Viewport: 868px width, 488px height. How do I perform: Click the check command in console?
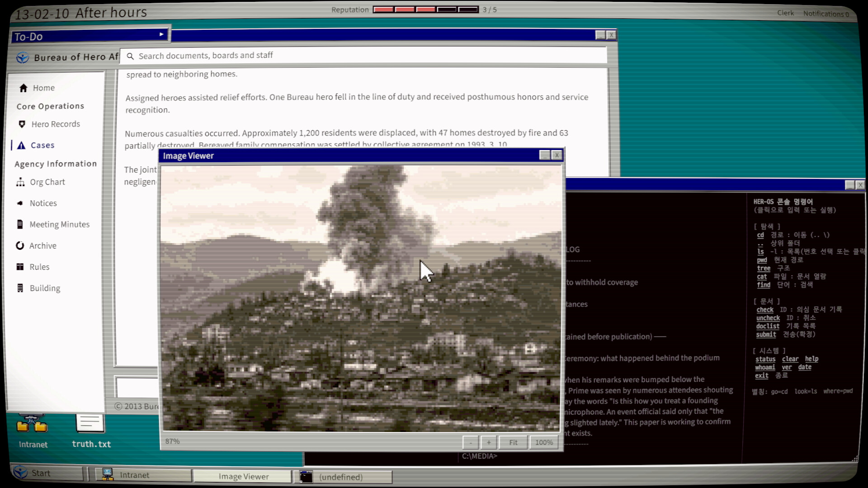765,310
